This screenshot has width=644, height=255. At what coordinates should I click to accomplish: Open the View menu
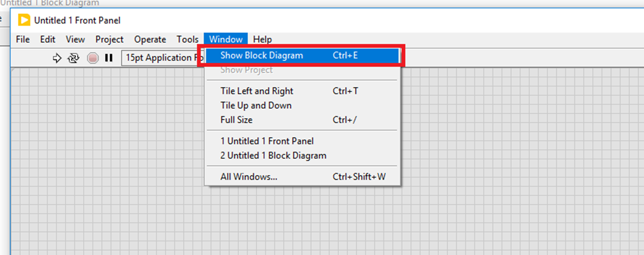[75, 39]
